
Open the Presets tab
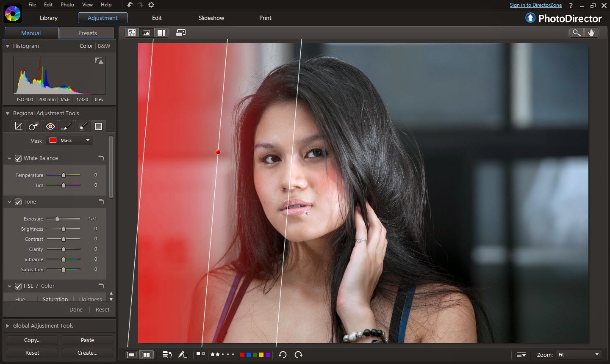87,33
